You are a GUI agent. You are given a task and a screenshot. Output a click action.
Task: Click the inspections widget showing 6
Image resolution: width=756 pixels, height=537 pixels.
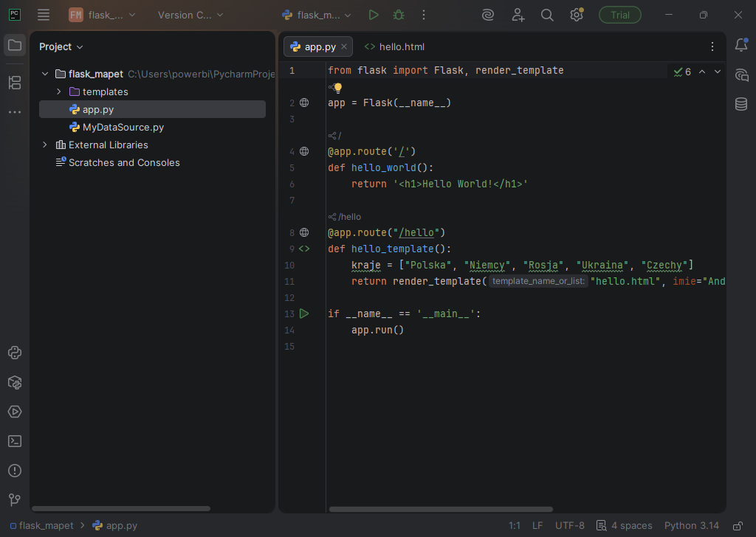[682, 72]
